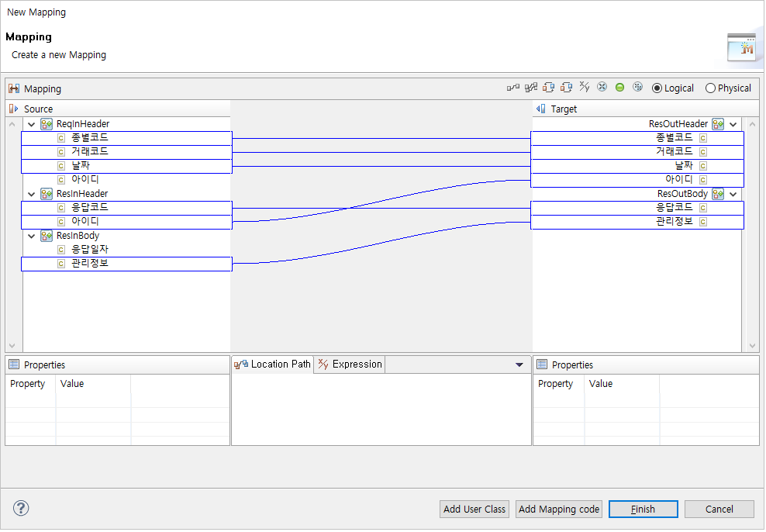Screen dimensions: 766x532
Task: Click the right arrow-box toolbar icon
Action: [566, 87]
